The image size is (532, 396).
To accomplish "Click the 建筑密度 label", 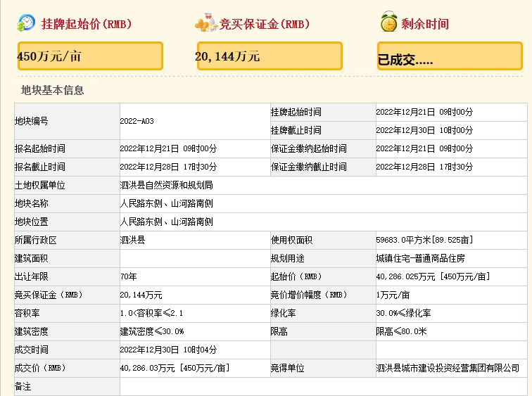I will (31, 331).
